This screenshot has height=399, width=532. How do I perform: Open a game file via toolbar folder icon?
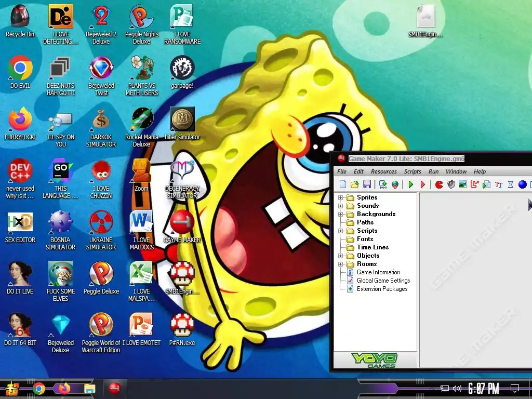tap(354, 184)
